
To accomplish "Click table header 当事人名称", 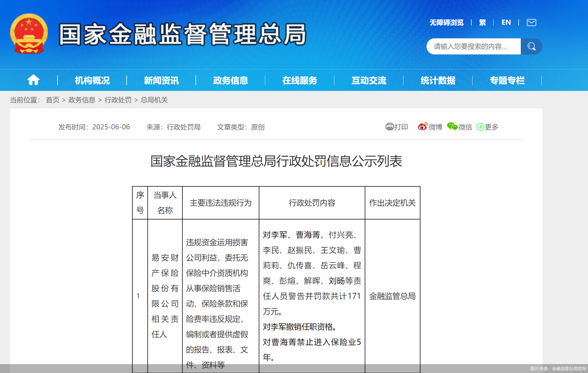I will [165, 203].
